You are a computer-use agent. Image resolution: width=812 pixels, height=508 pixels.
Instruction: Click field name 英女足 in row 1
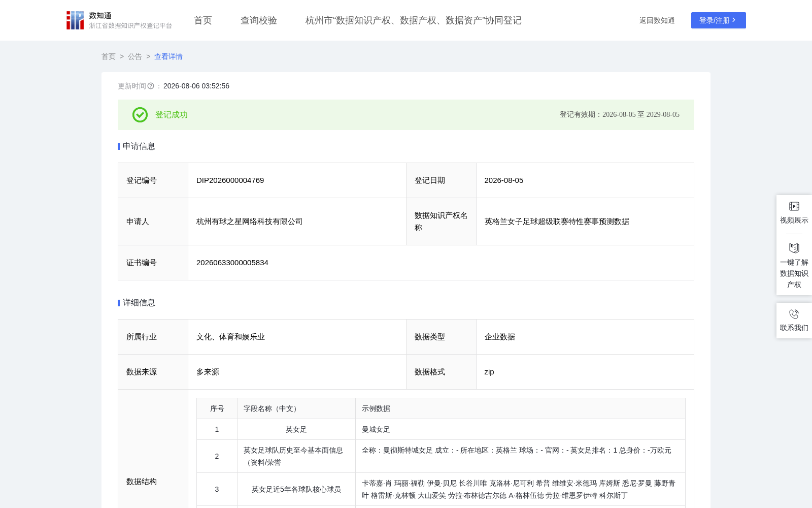(296, 429)
